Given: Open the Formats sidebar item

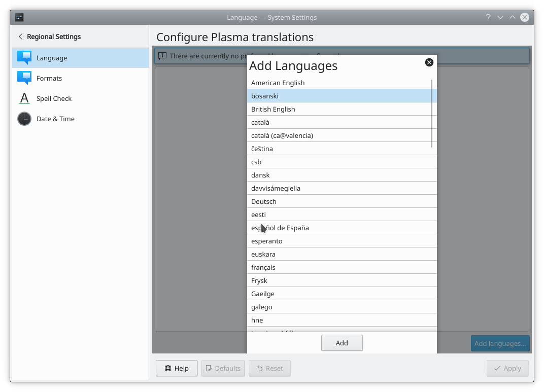Looking at the screenshot, I should [x=81, y=78].
